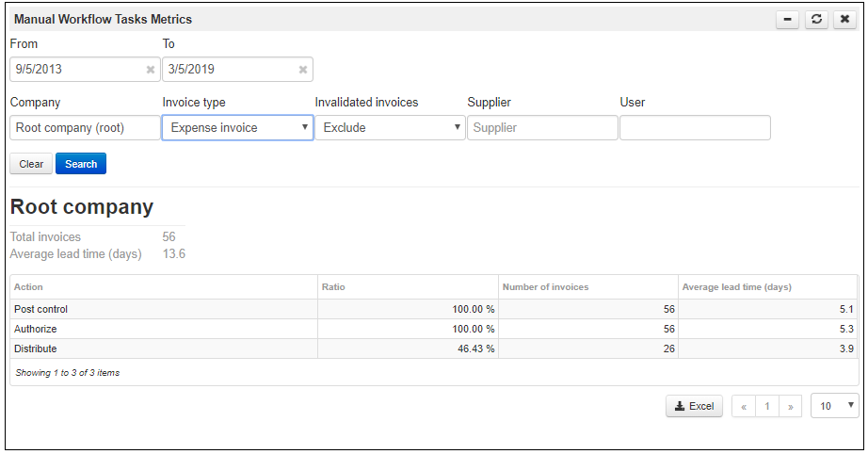868x454 pixels.
Task: Select the Post control row
Action: tap(434, 310)
